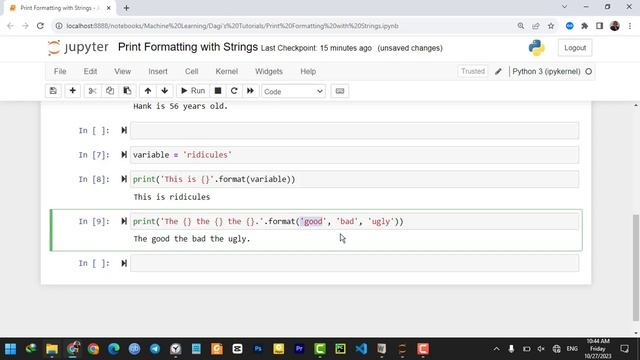The height and width of the screenshot is (360, 640).
Task: Save notebook with the floppy disk icon
Action: click(x=53, y=91)
